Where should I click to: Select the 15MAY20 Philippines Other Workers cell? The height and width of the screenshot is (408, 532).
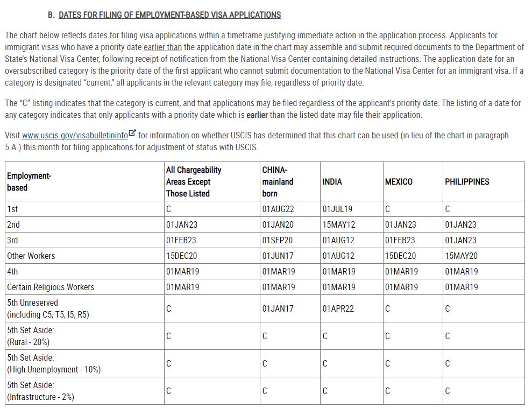(x=461, y=256)
